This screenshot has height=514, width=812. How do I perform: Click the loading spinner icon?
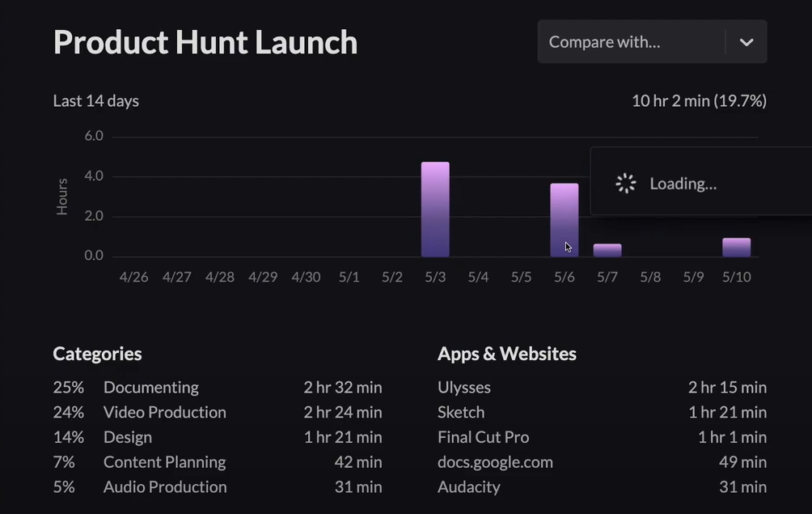pyautogui.click(x=626, y=184)
